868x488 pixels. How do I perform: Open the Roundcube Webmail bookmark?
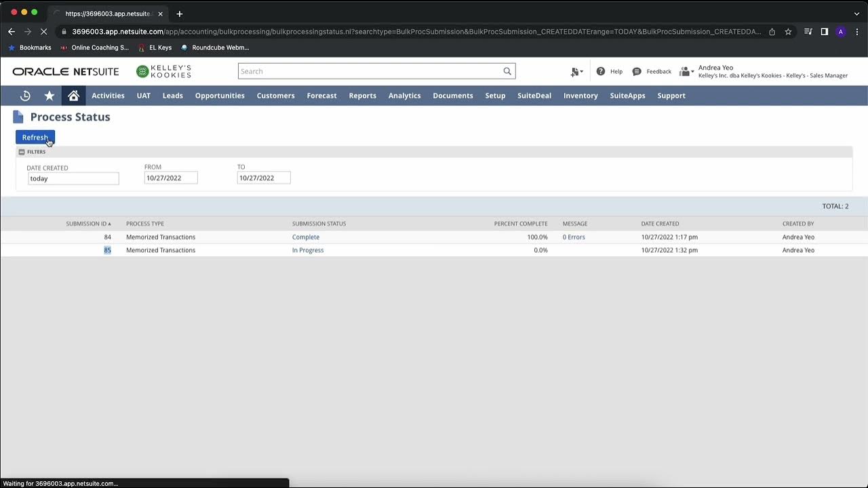tap(215, 47)
